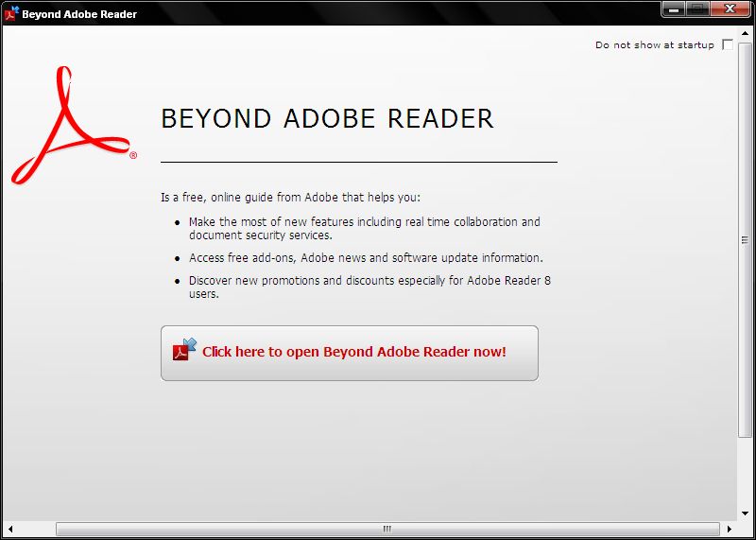Click the vertical scrollbar down arrow
This screenshot has height=540, width=756.
[x=745, y=514]
